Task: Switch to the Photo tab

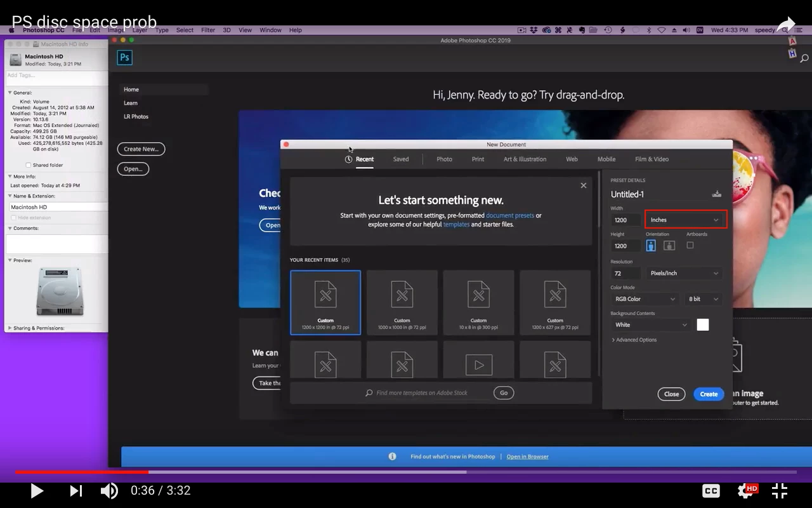Action: click(x=444, y=159)
